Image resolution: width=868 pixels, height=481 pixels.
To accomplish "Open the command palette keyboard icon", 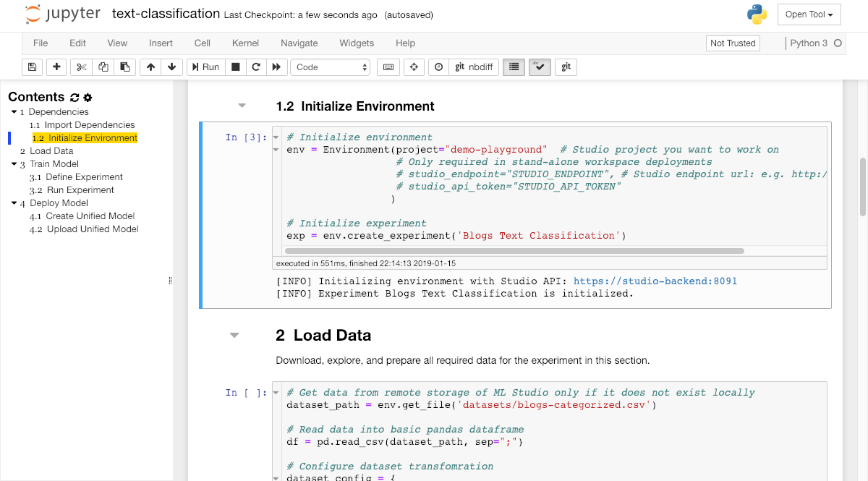I will click(388, 67).
